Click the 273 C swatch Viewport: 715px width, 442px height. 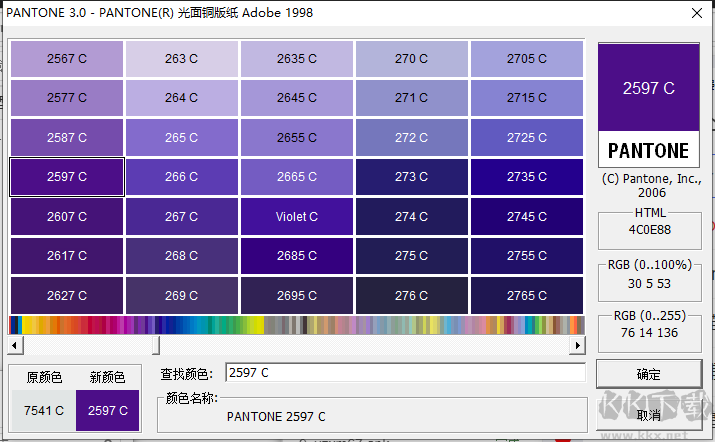[x=411, y=177]
